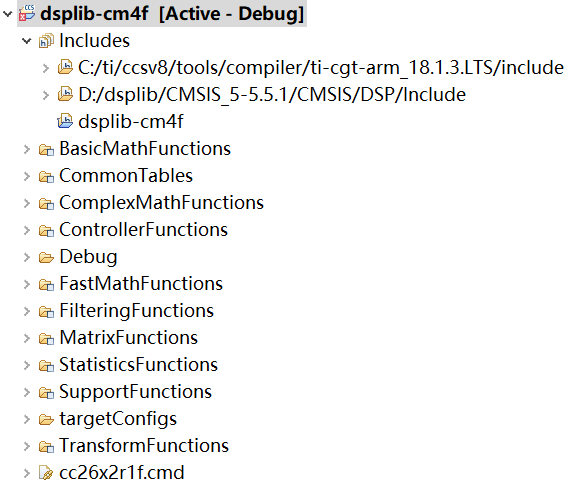This screenshot has width=579, height=482.
Task: Collapse the dsplib-cm4f project node
Action: point(7,14)
